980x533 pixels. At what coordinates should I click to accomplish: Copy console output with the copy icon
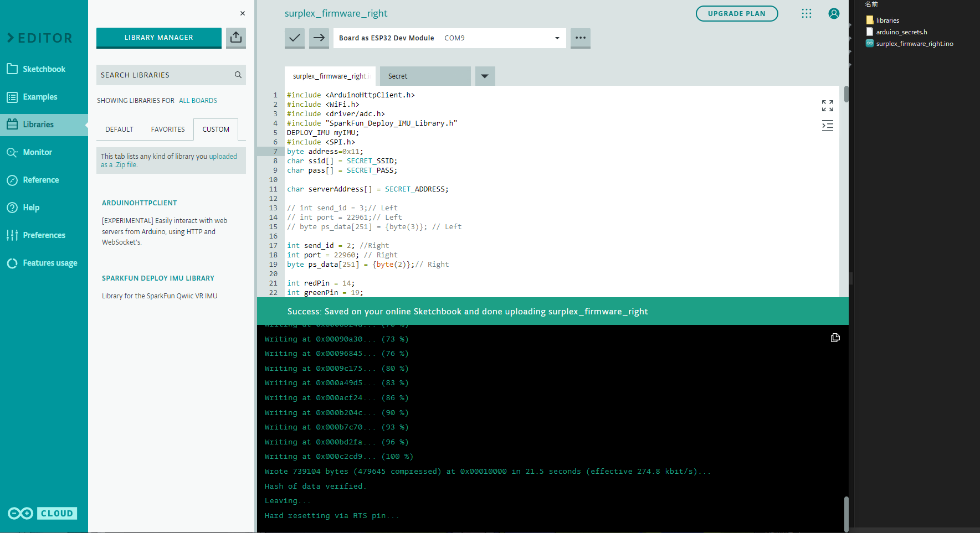coord(835,338)
